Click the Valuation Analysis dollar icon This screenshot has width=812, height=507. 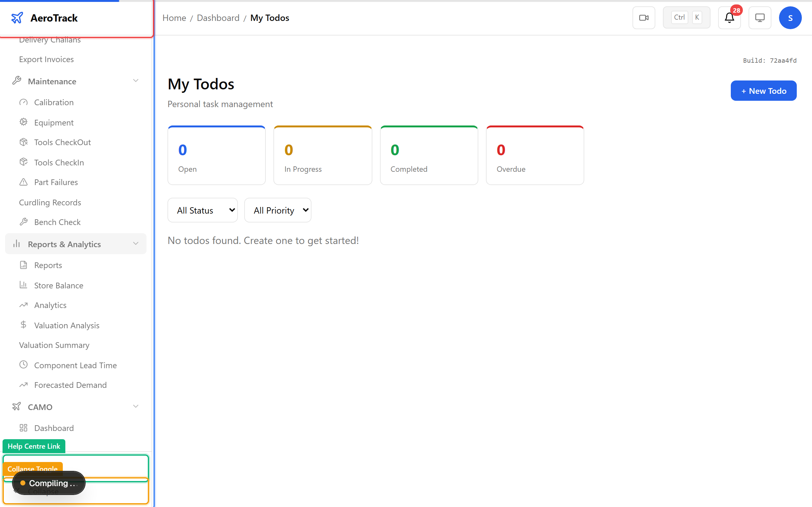click(23, 324)
